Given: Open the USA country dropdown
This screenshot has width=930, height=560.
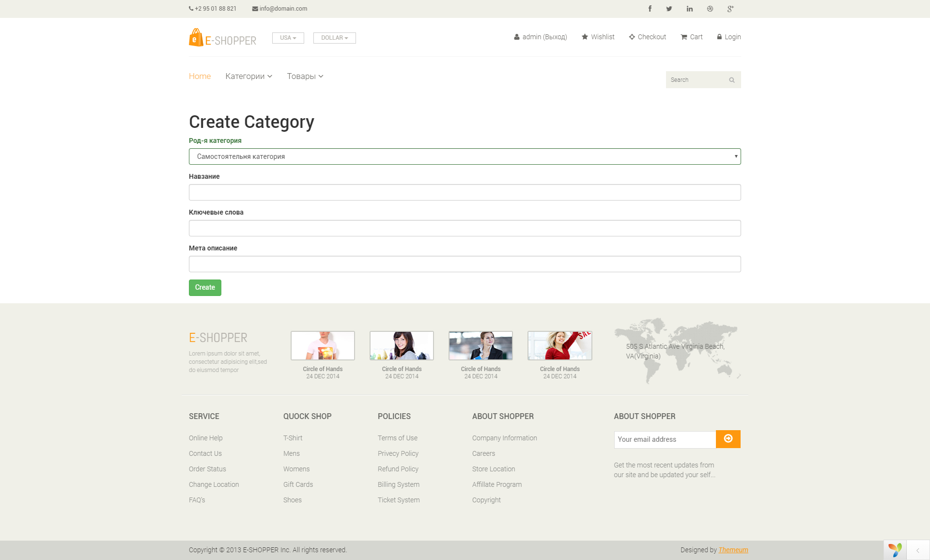Looking at the screenshot, I should [288, 38].
